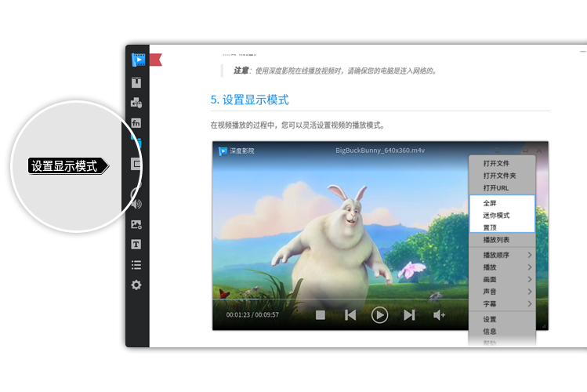Click the resize grip at the player corner

click(x=545, y=326)
